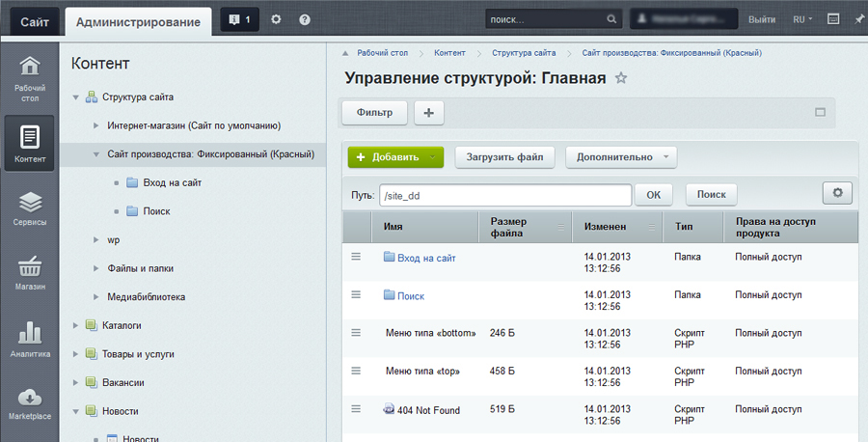Click the Загрузить файл button
868x442 pixels.
coord(504,157)
